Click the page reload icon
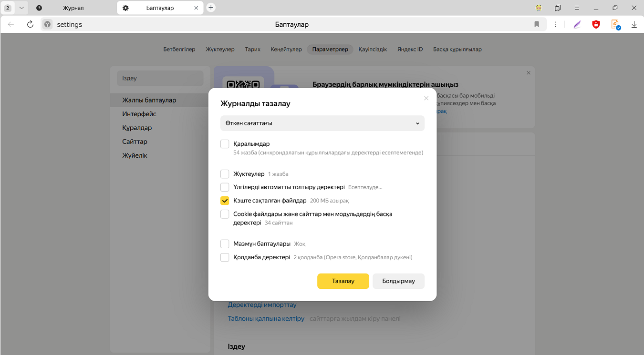 tap(30, 24)
